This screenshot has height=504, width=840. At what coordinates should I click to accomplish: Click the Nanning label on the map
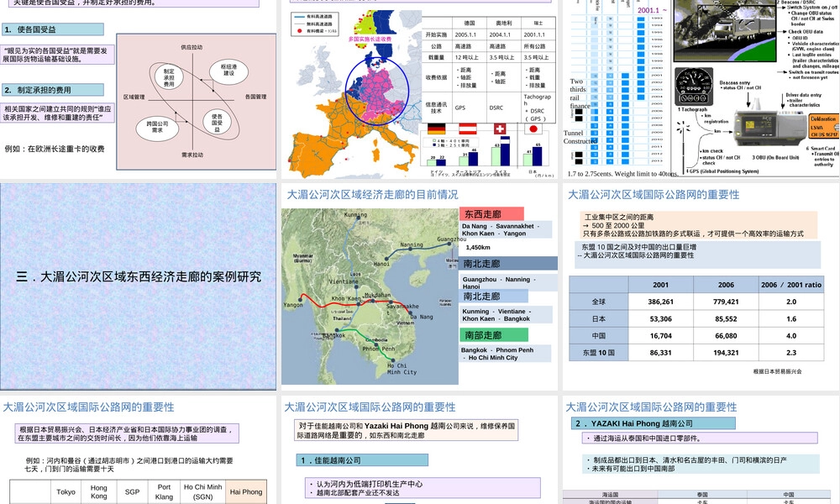(x=412, y=244)
